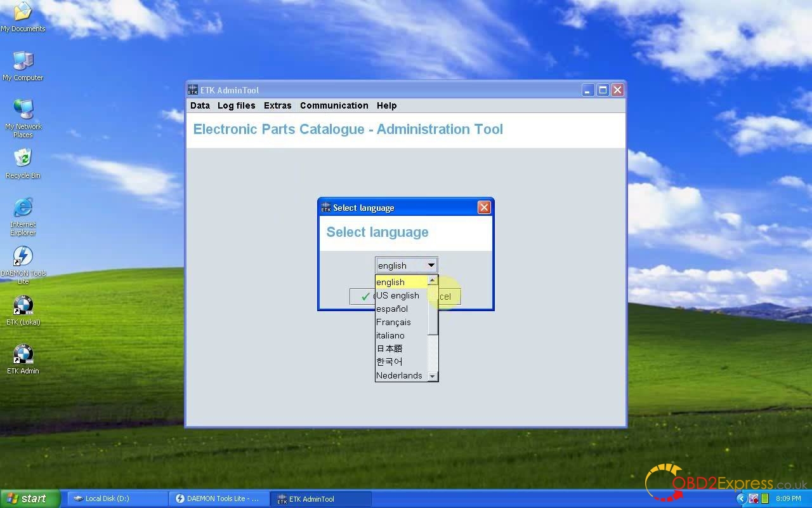812x508 pixels.
Task: Open the Log files menu
Action: [236, 105]
